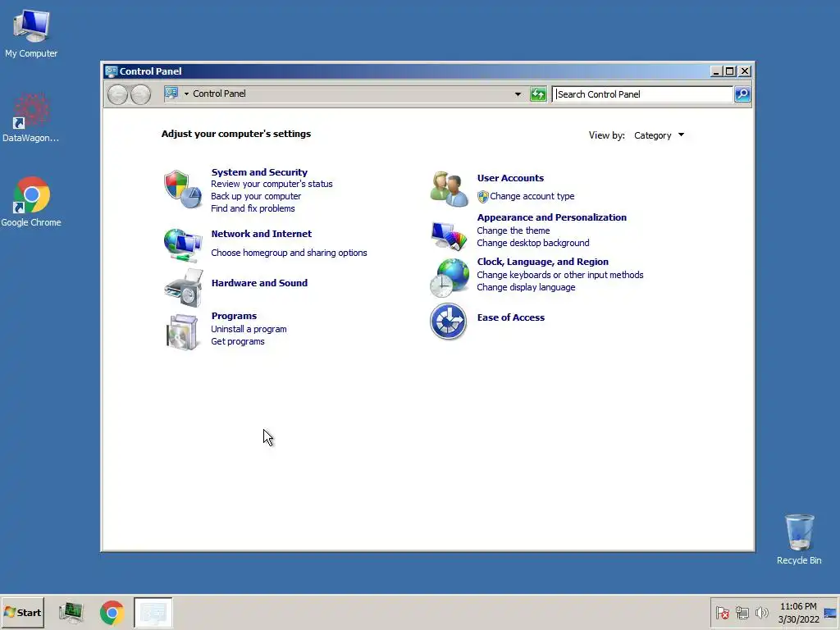The image size is (840, 630).
Task: Open the User Accounts people icon
Action: point(449,189)
